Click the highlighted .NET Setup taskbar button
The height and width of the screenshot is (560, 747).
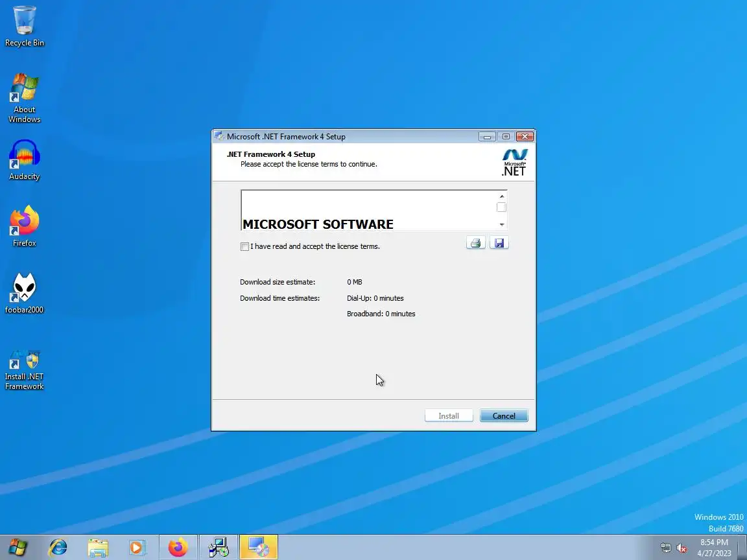tap(259, 548)
